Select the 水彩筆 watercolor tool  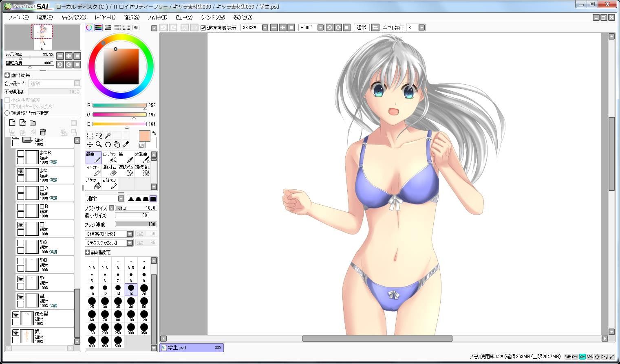(142, 158)
